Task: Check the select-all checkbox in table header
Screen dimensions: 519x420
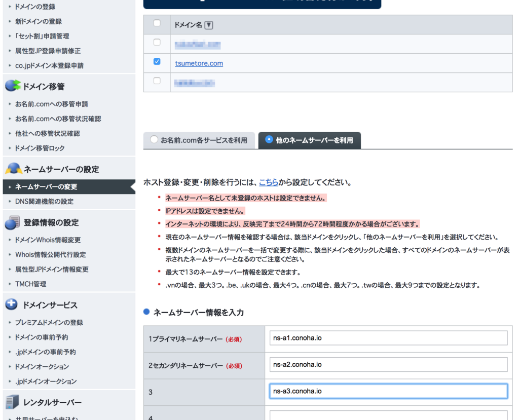Action: point(157,23)
